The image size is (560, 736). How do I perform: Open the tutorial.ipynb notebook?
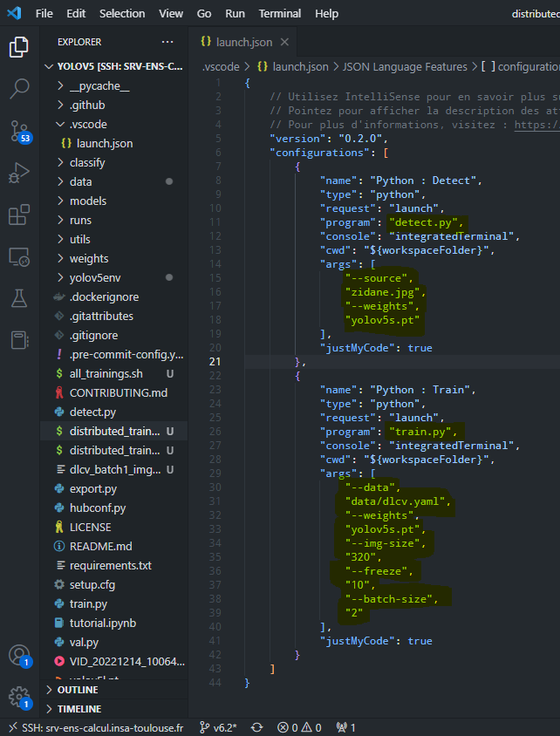[114, 624]
